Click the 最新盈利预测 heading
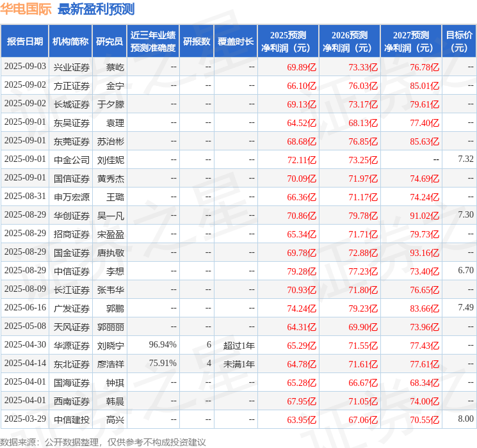Viewport: 477px width, 448px height. click(x=96, y=9)
